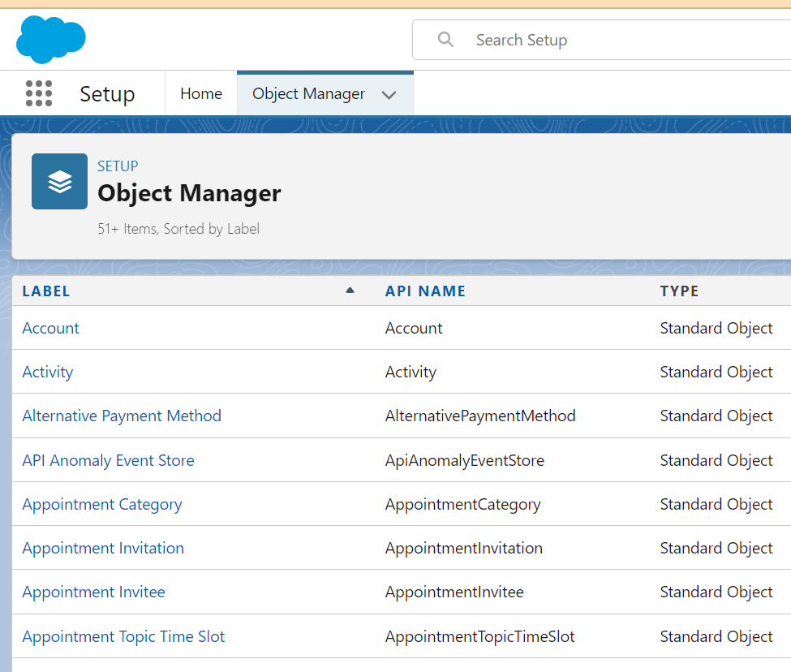Click the 51+ Items sorted by Label text
This screenshot has height=672, width=791.
pos(178,229)
